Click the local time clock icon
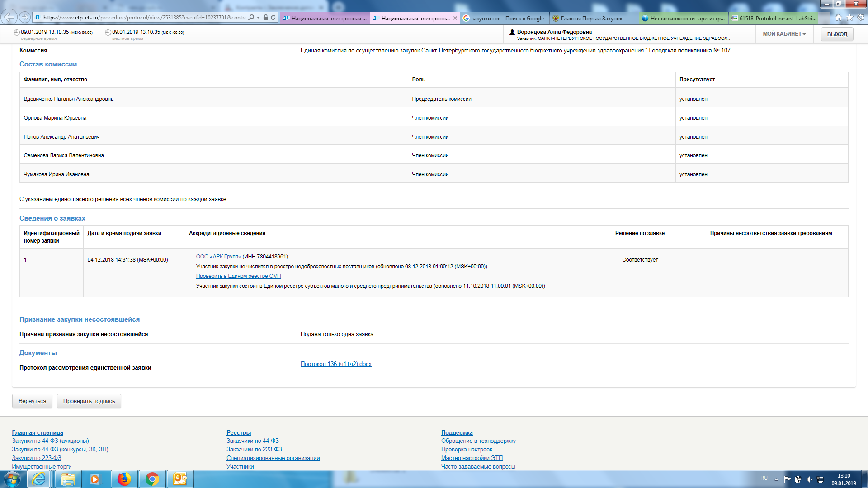Viewport: 868px width, 488px height. point(108,32)
